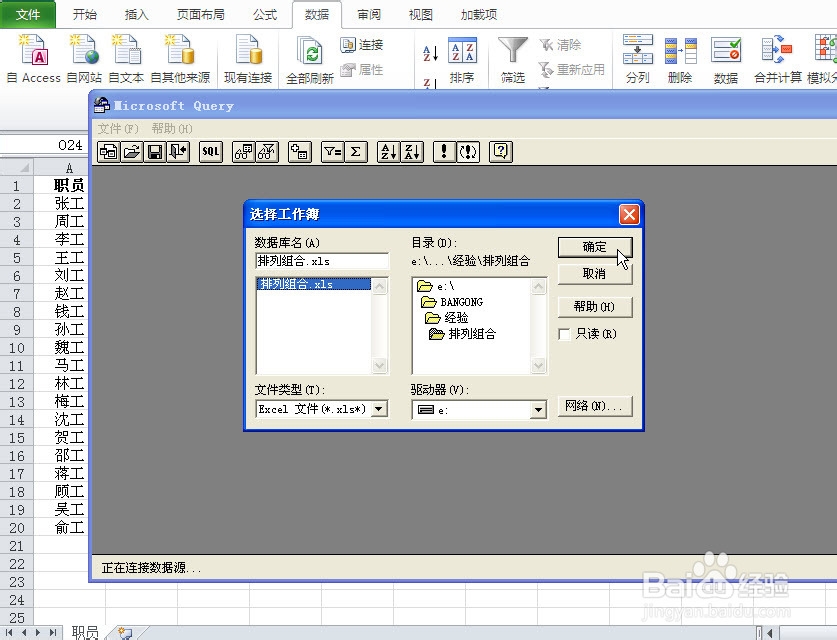This screenshot has width=837, height=640.
Task: Click the Add Tables icon in Query toolbar
Action: (301, 152)
